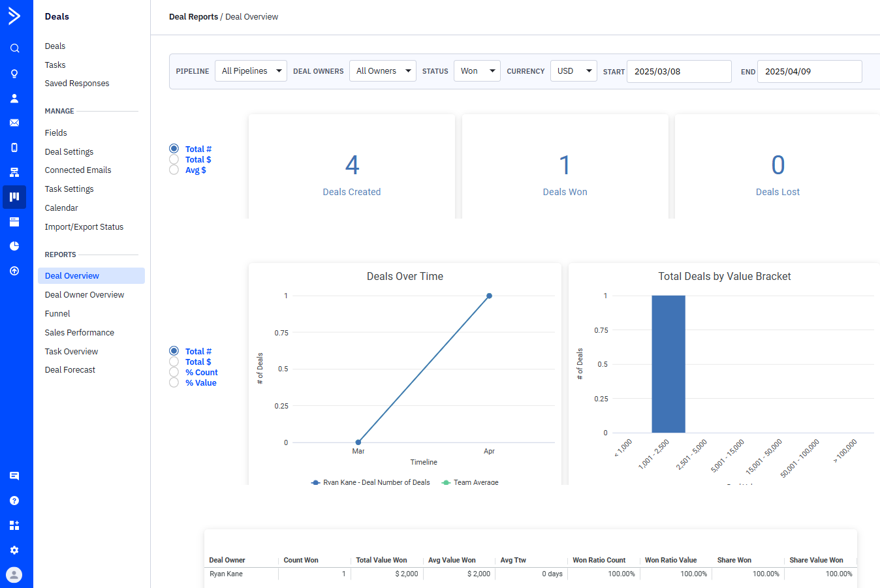
Task: Open the search icon in sidebar
Action: 14,48
